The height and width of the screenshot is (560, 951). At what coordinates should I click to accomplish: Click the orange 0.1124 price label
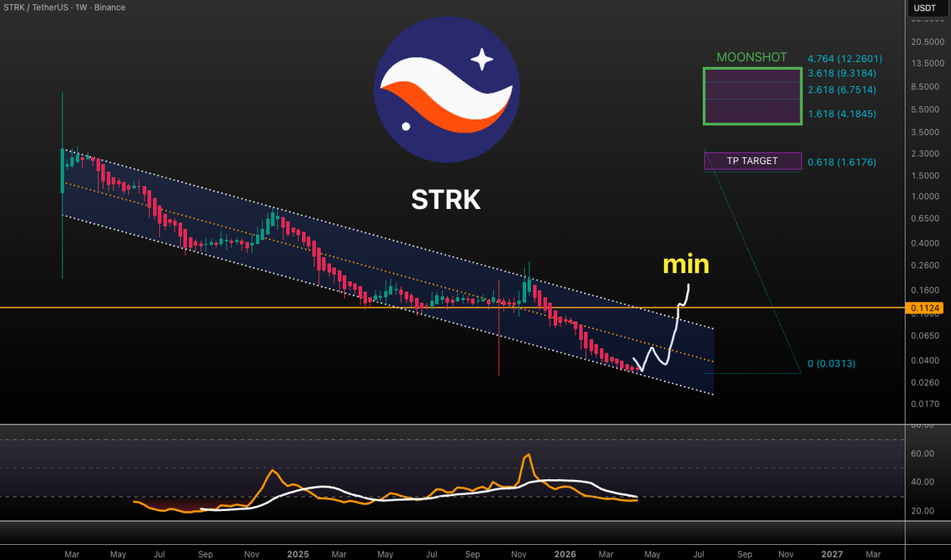925,307
